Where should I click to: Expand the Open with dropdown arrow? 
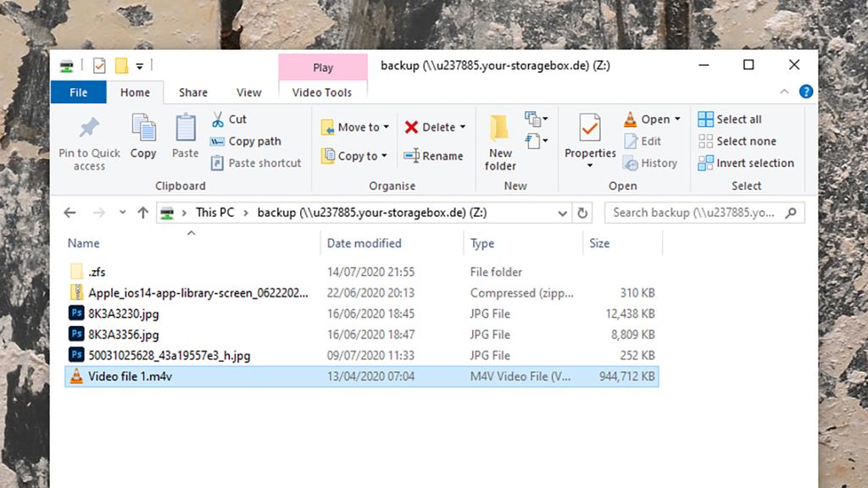[x=677, y=119]
